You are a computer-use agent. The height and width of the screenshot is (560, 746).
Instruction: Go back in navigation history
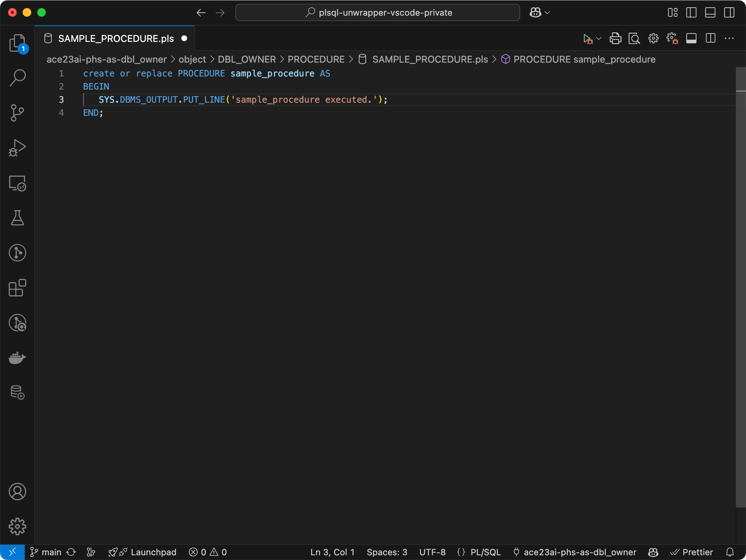tap(201, 13)
